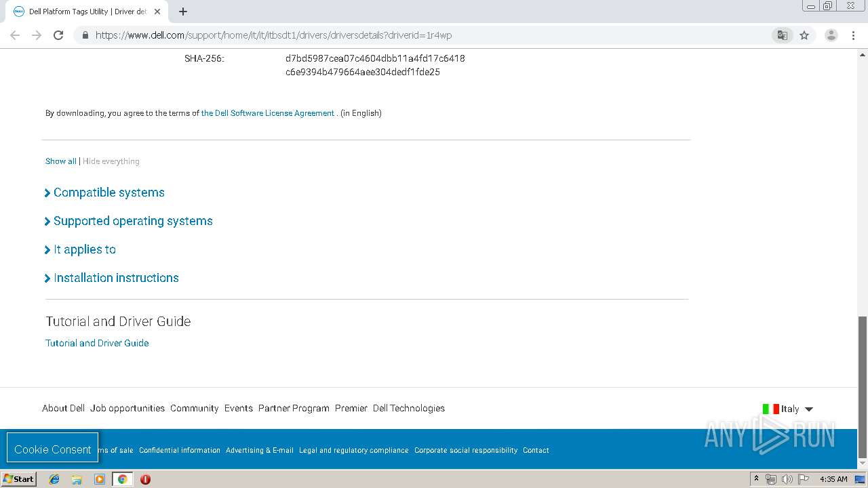
Task: Click the SHA-256 hash value text
Action: click(375, 65)
